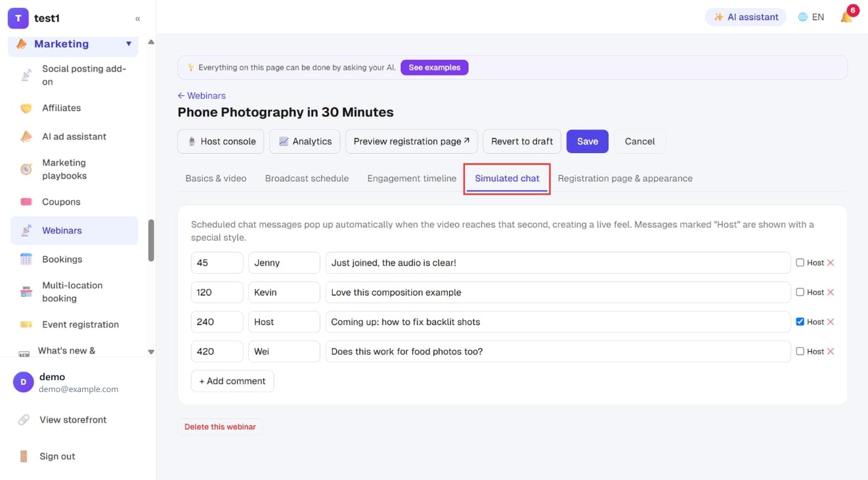
Task: Click the sidebar scroll up arrow
Action: (151, 42)
